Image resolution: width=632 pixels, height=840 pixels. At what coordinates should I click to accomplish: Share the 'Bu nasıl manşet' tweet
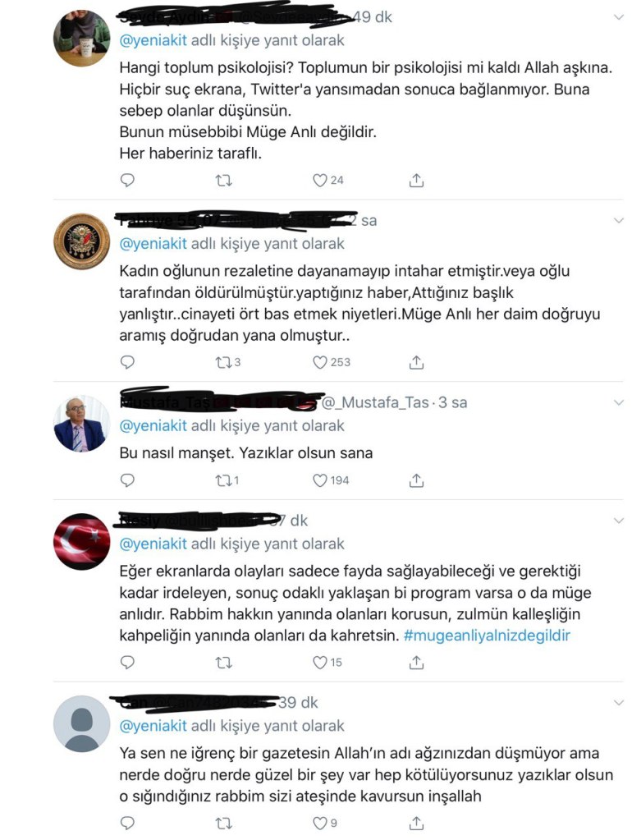(x=416, y=480)
